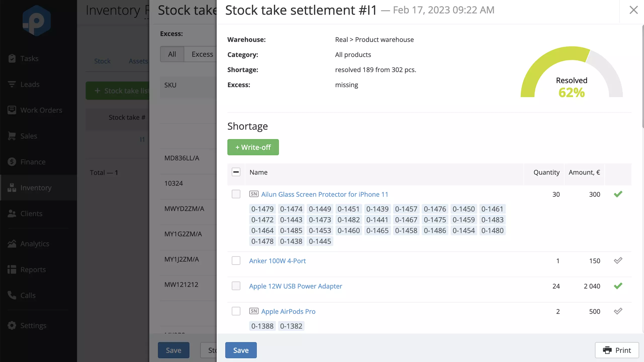Click serial number tag 0-1445
Viewport: 644px width, 362px height.
click(x=320, y=241)
